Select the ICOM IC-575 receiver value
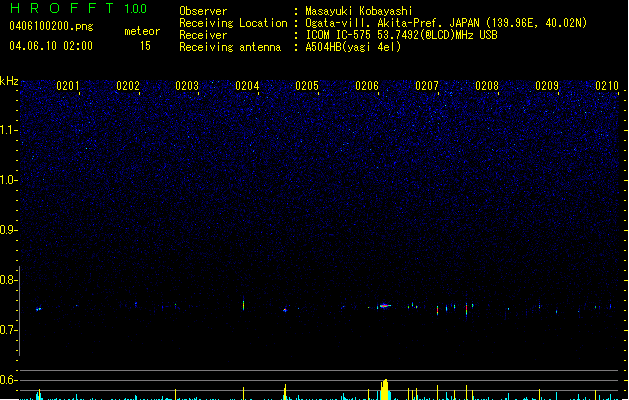 click(401, 35)
